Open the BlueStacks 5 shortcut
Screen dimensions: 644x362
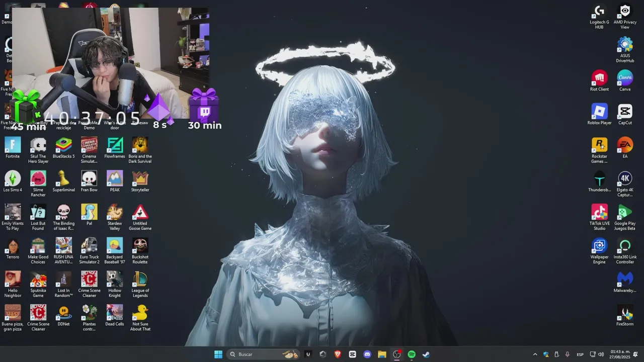point(63,148)
